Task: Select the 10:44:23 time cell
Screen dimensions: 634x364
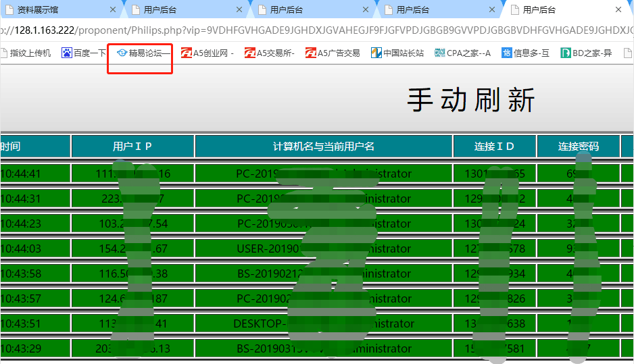Action: click(x=35, y=224)
